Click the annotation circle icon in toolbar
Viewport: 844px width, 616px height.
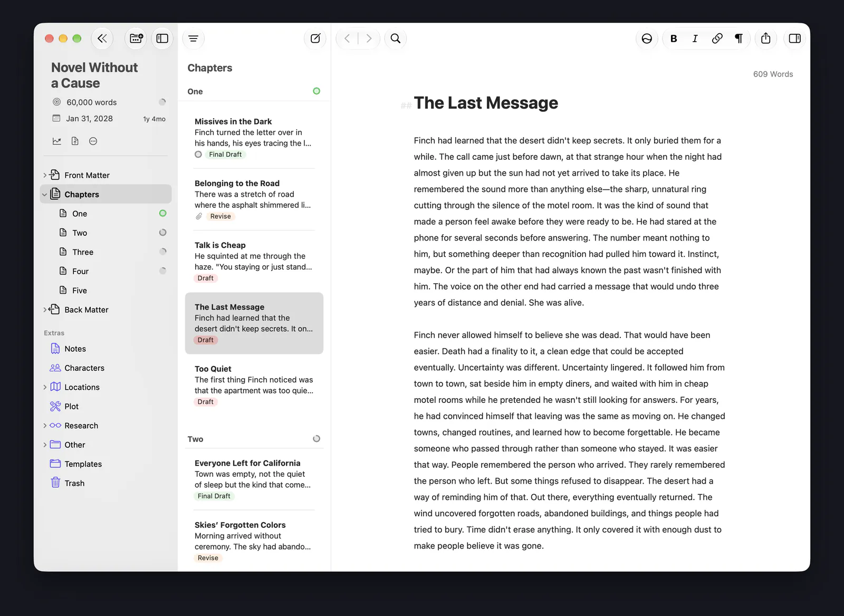[x=647, y=38]
